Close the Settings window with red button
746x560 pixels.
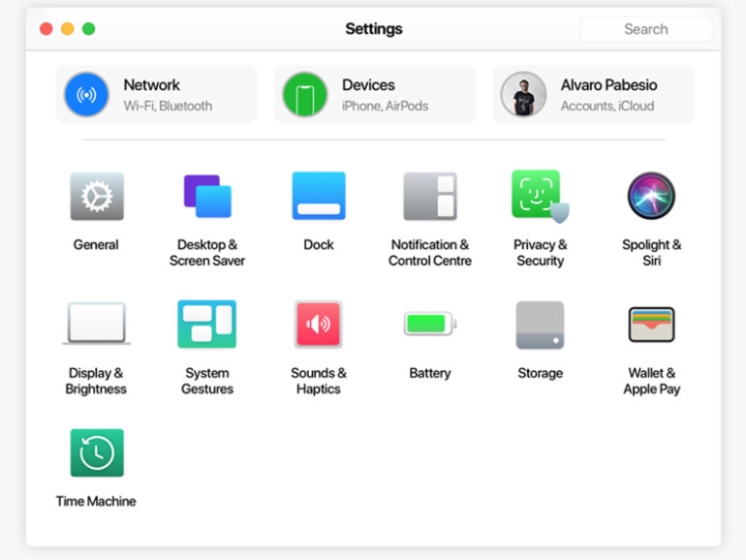point(47,29)
